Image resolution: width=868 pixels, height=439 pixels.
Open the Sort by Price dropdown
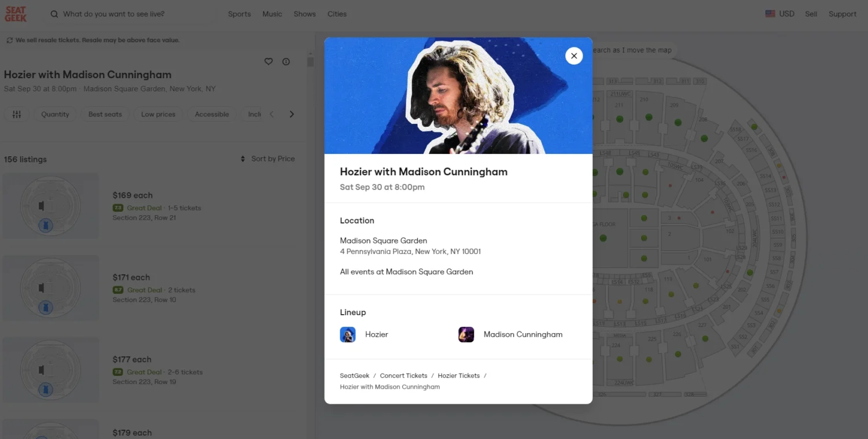point(267,158)
